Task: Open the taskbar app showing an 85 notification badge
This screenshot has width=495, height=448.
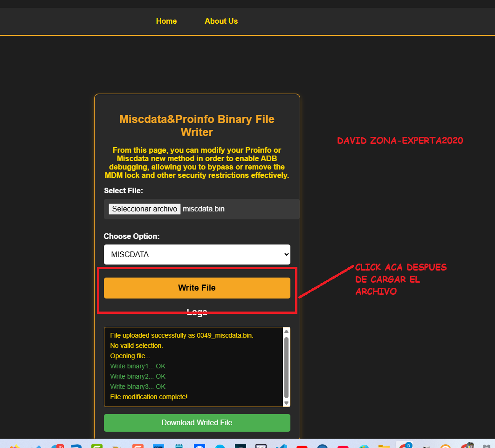Action: [57, 446]
